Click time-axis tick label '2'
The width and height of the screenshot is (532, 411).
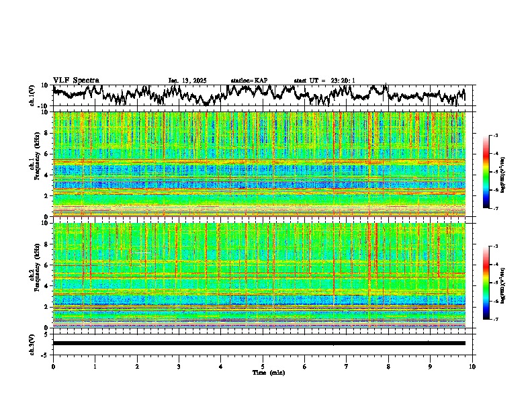click(x=137, y=367)
